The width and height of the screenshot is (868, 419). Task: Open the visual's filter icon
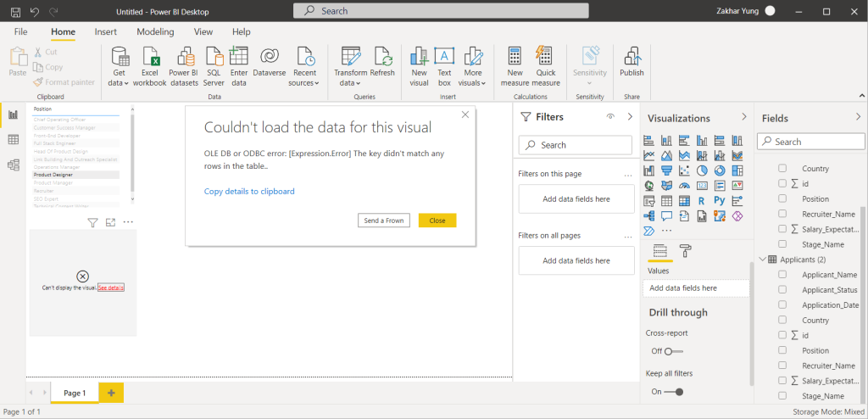[x=93, y=222]
